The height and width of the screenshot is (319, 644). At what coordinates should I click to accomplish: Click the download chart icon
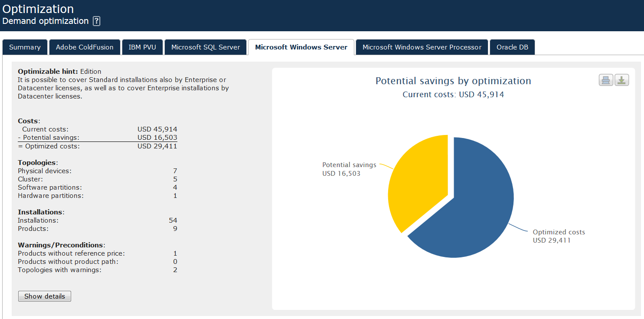(x=621, y=80)
